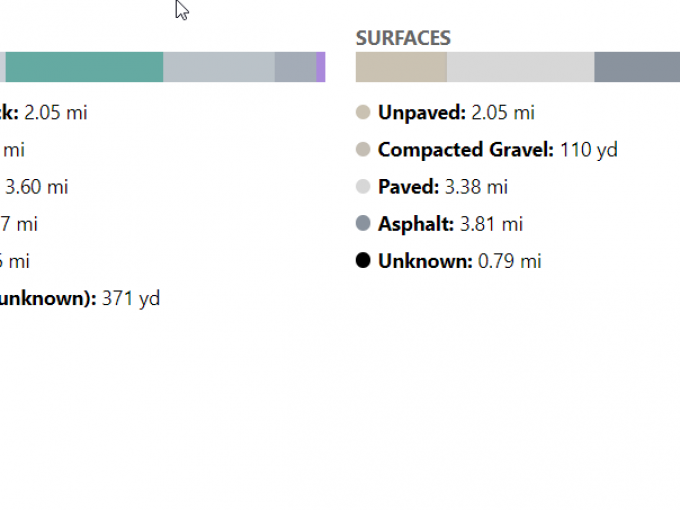Select the pale blue-gray left bar segment
This screenshot has width=680, height=510.
[x=218, y=67]
